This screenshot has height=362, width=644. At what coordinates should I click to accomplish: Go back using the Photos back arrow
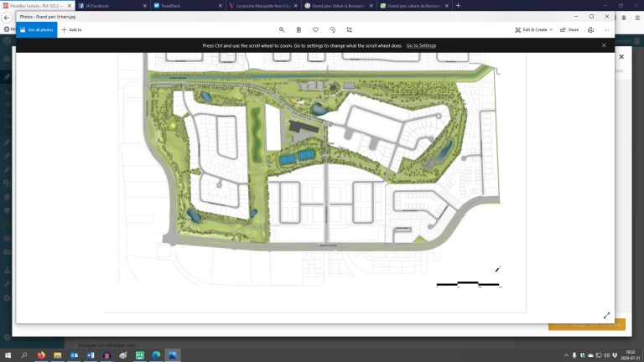[7, 17]
